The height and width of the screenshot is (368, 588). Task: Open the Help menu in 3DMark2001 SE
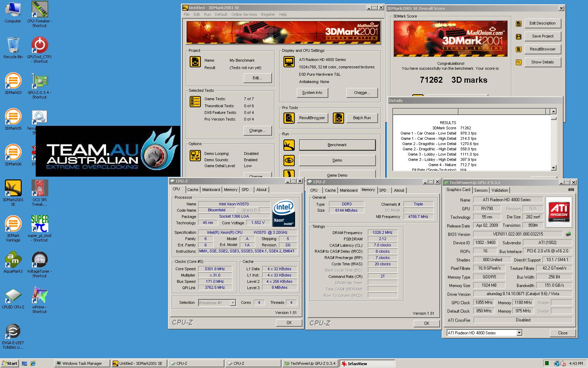tap(283, 14)
